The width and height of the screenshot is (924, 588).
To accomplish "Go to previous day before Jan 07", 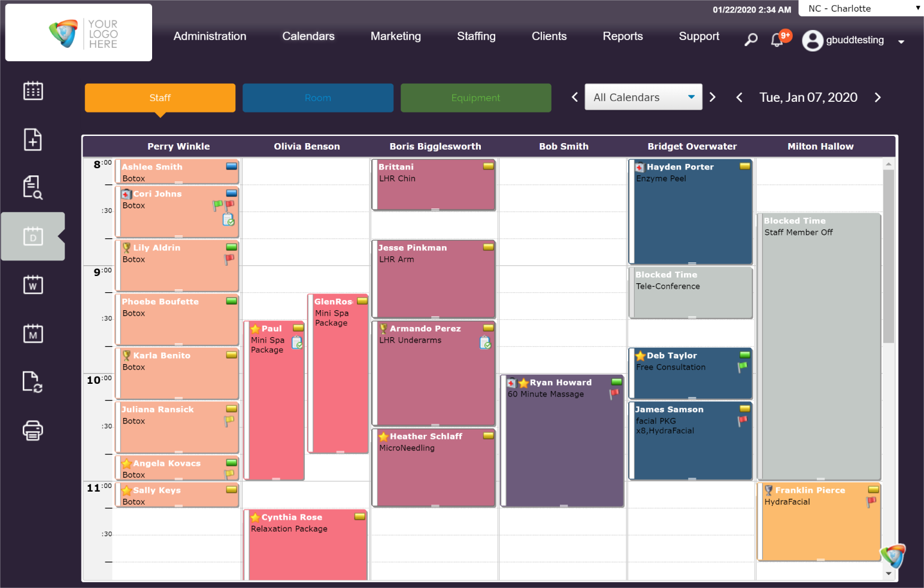I will pyautogui.click(x=739, y=97).
